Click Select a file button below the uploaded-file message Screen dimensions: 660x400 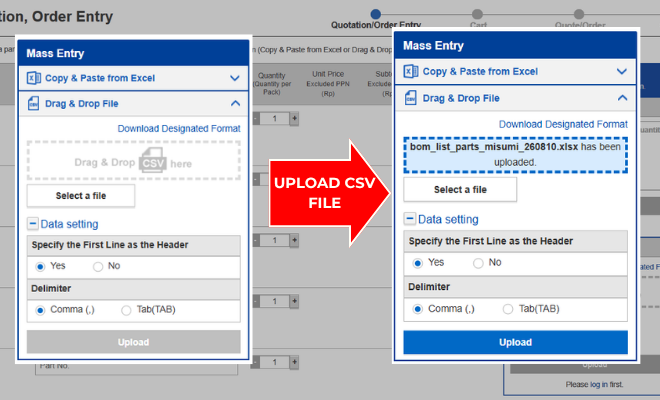460,189
